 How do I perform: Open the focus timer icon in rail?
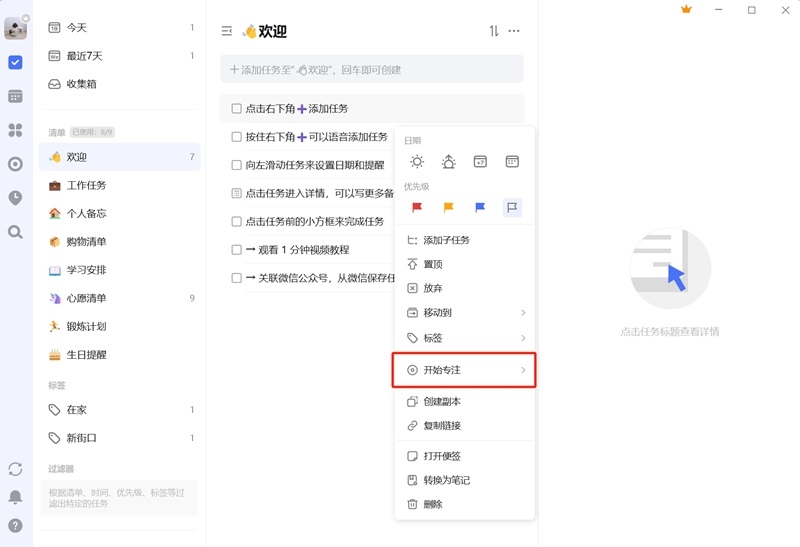point(15,164)
